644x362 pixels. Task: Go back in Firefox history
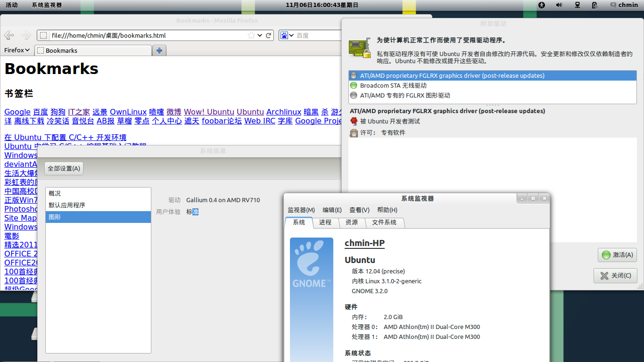pos(9,35)
